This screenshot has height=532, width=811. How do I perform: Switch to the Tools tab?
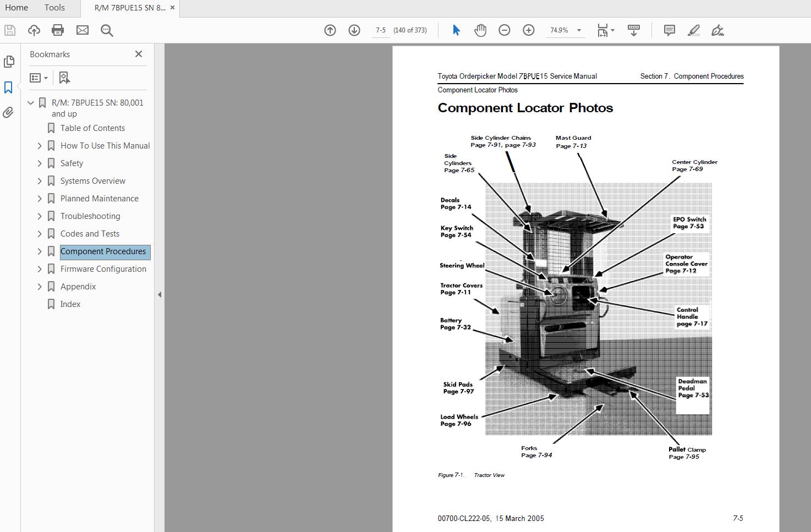(x=54, y=8)
